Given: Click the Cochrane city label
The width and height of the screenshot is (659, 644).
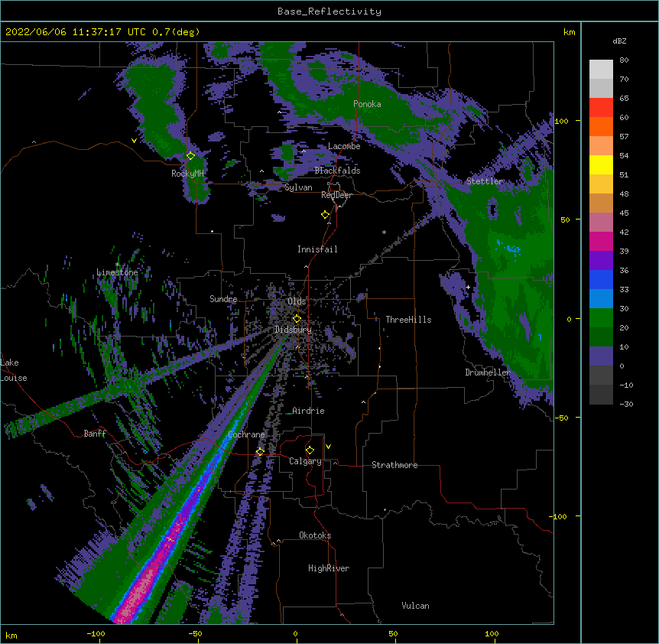Looking at the screenshot, I should (246, 434).
